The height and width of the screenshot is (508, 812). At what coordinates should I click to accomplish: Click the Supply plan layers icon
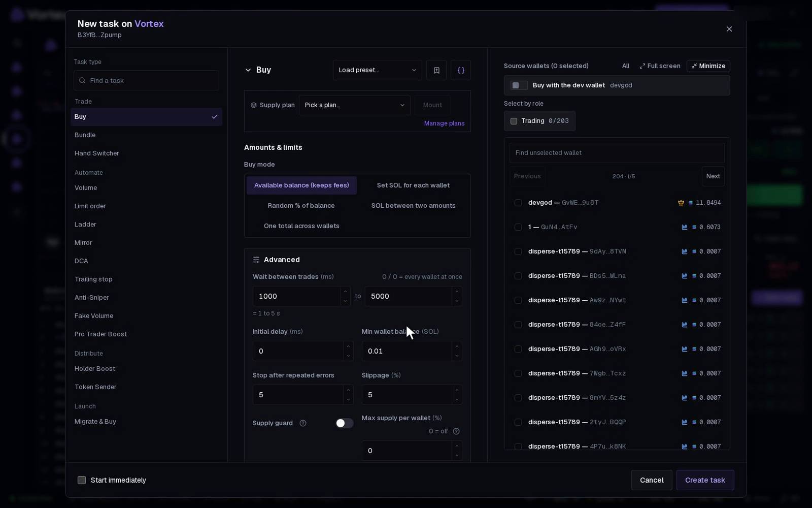click(254, 105)
